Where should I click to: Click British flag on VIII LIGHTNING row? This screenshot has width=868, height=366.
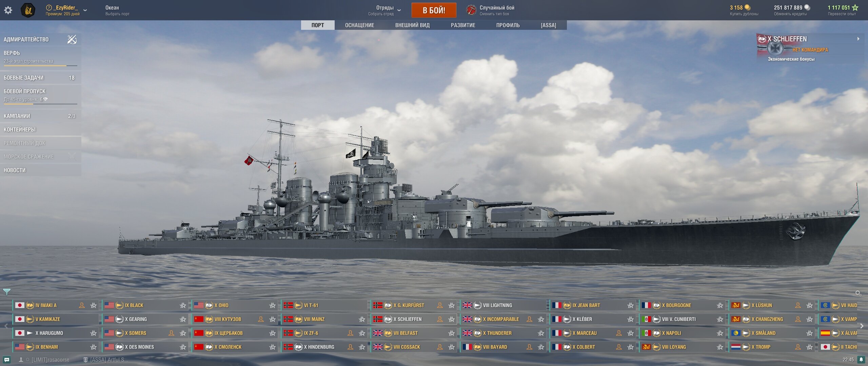(x=467, y=305)
